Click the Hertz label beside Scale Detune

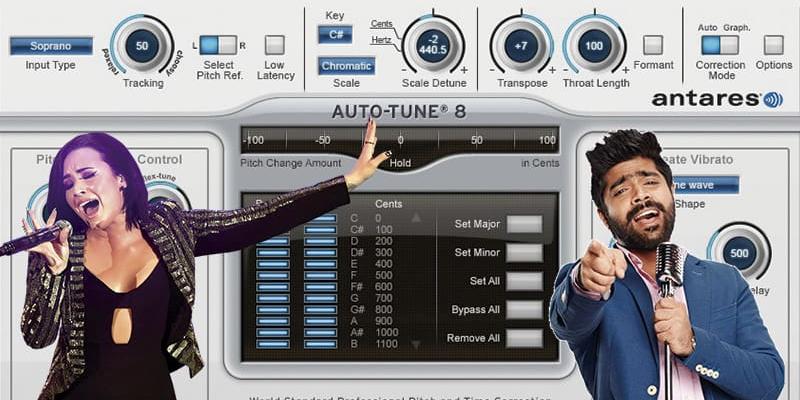(381, 40)
